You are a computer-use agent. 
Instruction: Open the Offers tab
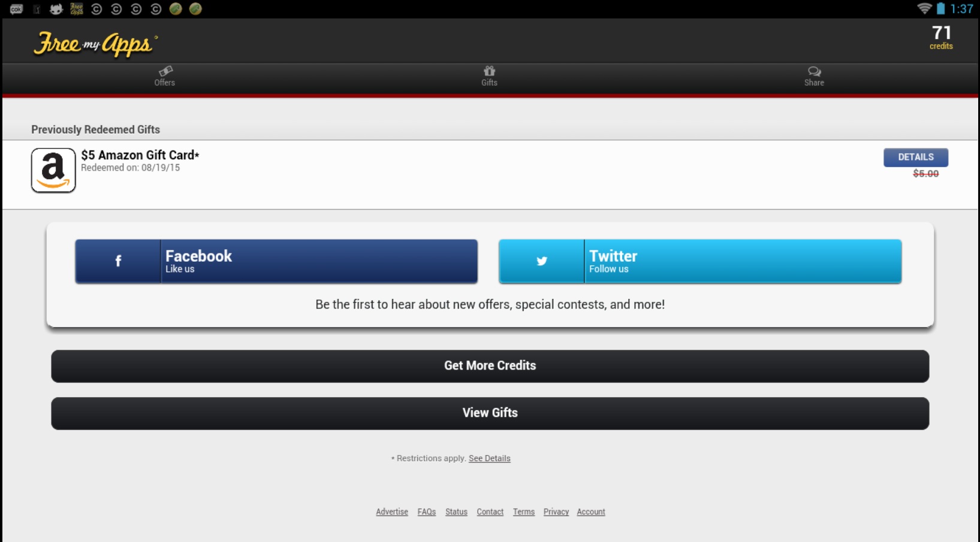(165, 77)
